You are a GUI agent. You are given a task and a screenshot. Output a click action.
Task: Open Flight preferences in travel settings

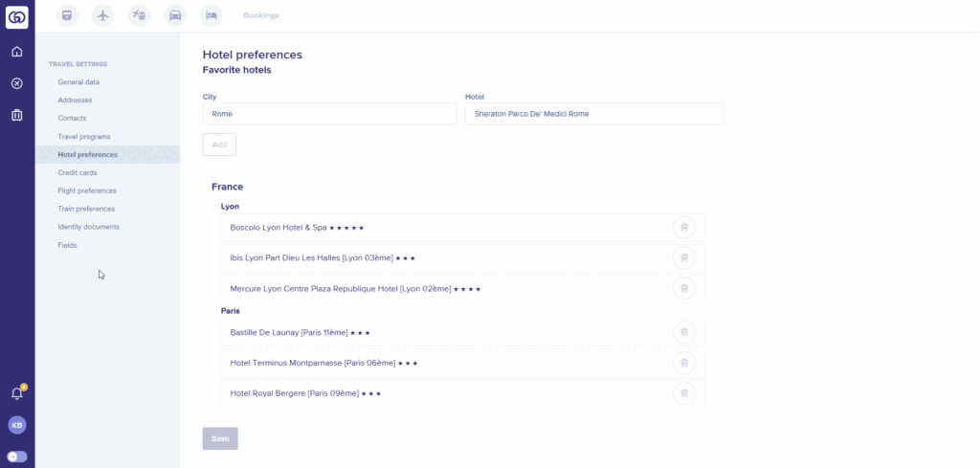click(87, 190)
